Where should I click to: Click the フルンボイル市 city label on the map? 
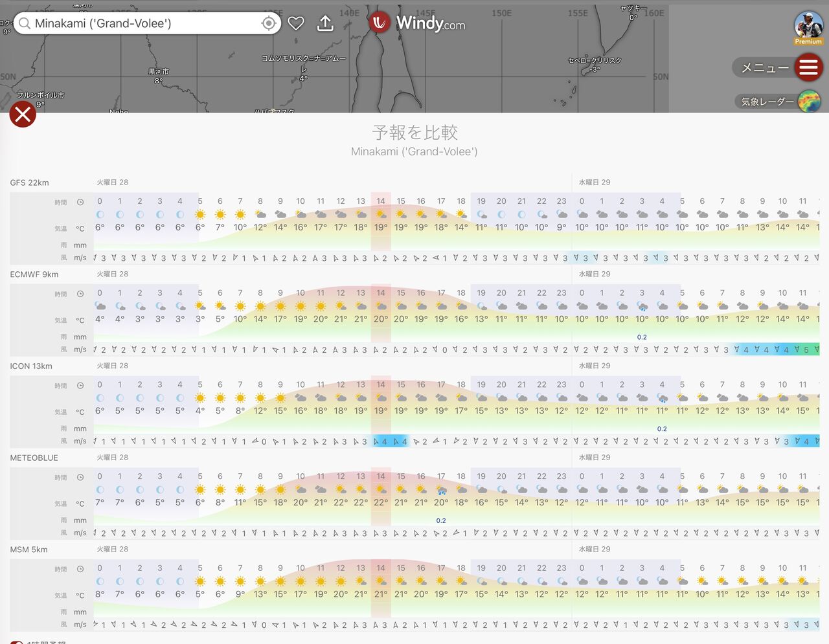(40, 95)
